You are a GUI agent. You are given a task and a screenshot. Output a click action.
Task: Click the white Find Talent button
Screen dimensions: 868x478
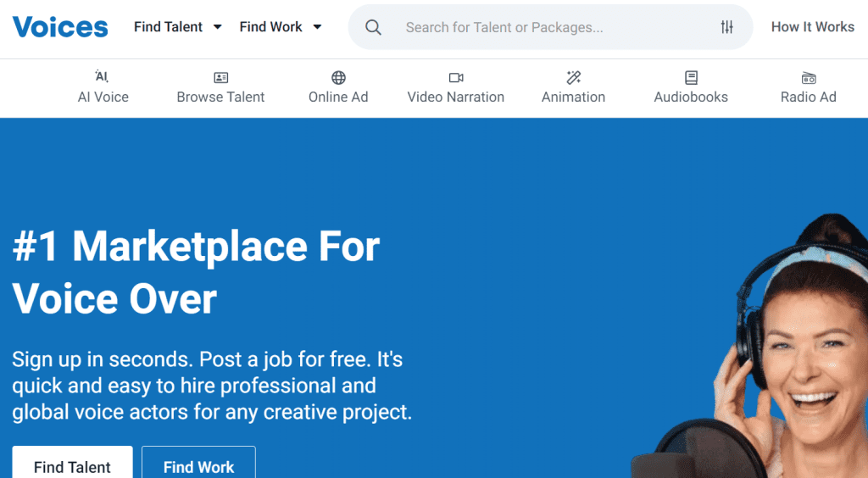click(x=72, y=465)
